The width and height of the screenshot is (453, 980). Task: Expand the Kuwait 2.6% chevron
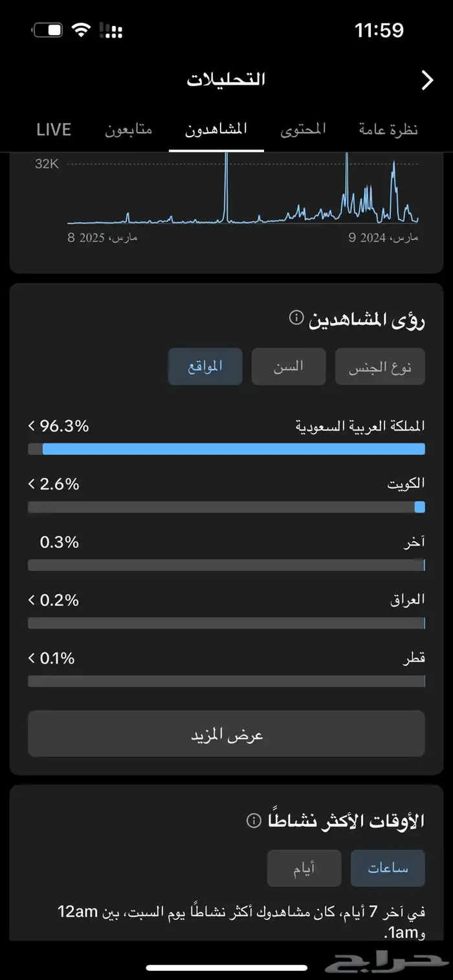pos(32,484)
